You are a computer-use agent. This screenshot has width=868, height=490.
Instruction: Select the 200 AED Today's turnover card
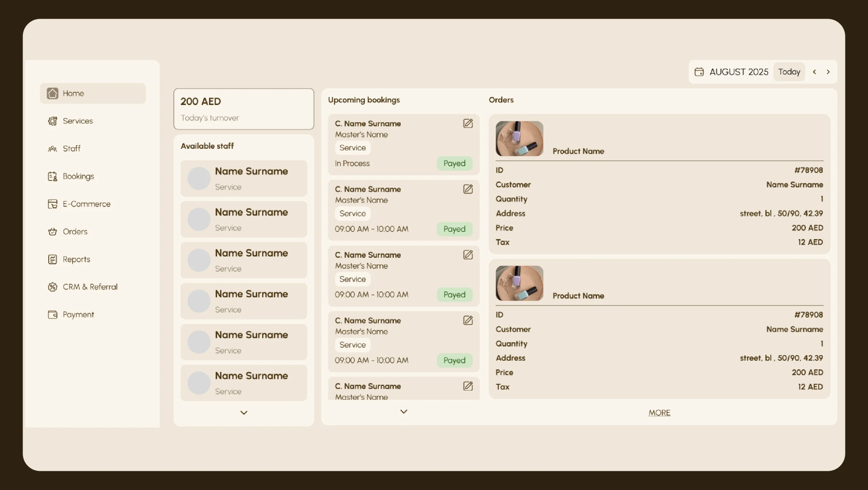pos(244,109)
